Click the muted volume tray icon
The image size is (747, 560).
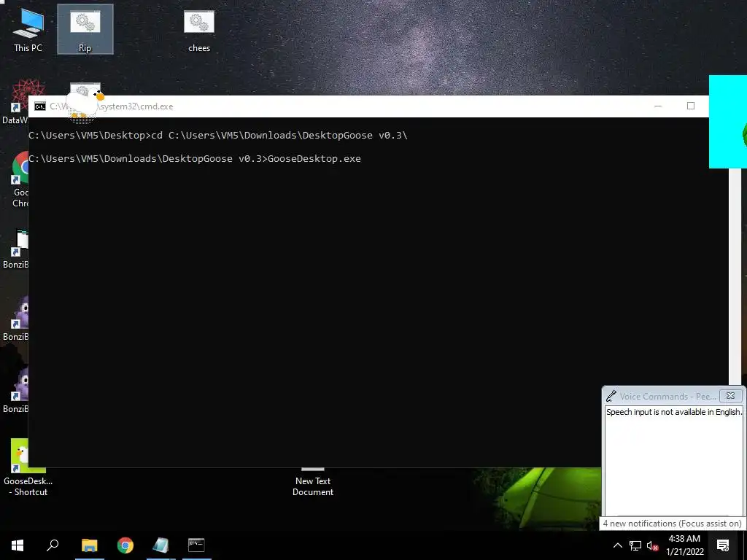[x=652, y=545]
